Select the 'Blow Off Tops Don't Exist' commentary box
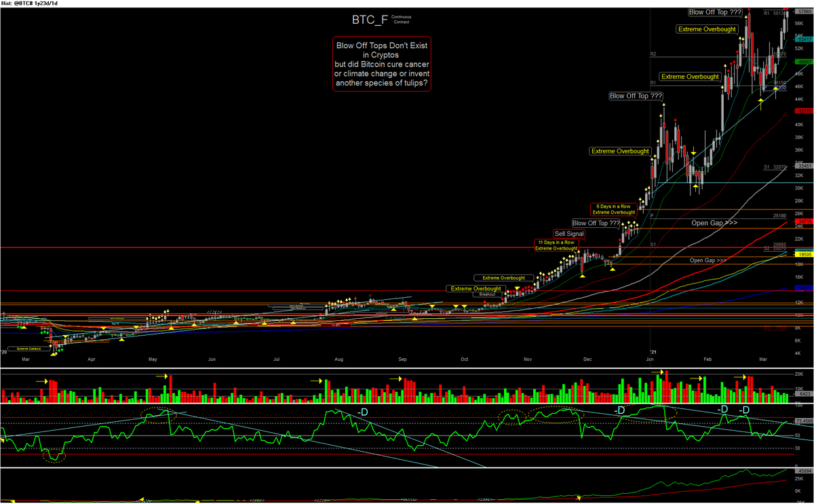Image resolution: width=814 pixels, height=504 pixels. [x=383, y=64]
